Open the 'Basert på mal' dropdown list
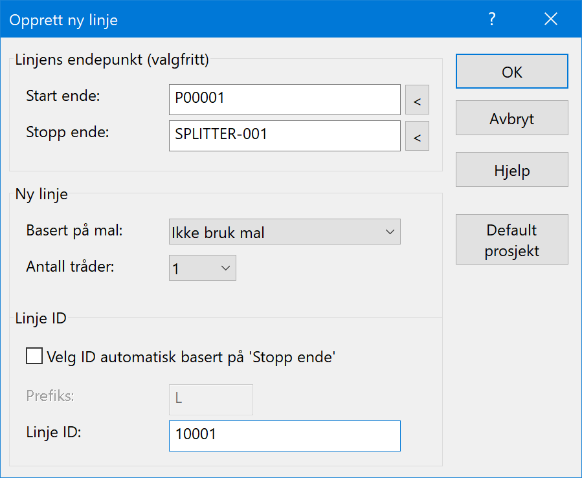This screenshot has height=478, width=582. pos(285,232)
